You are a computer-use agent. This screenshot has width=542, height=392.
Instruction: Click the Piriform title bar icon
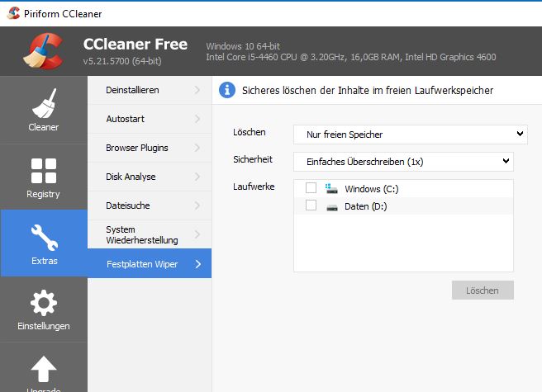[x=13, y=13]
